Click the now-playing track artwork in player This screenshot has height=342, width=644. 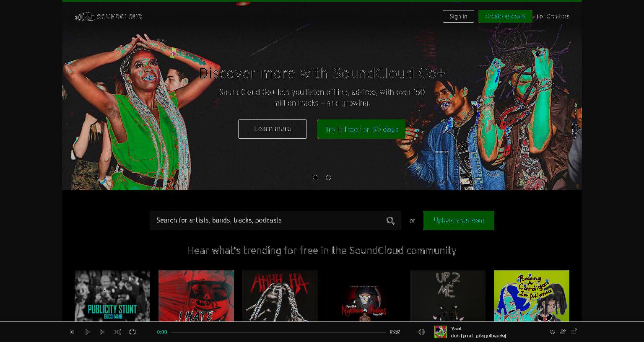click(x=441, y=332)
